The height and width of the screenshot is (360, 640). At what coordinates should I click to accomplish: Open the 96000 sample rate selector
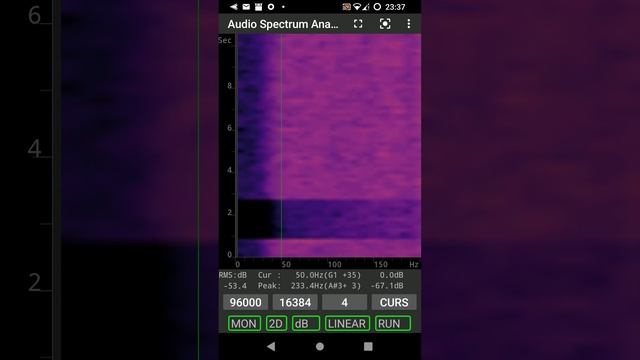[x=245, y=302]
